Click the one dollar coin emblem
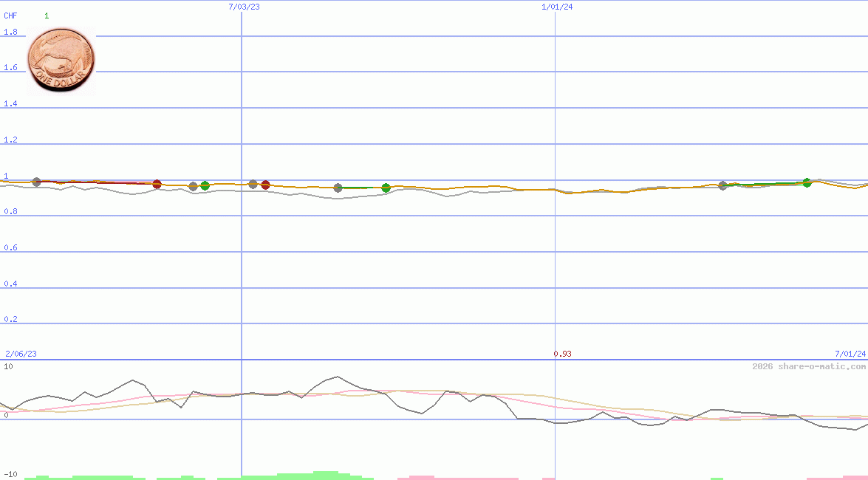Image resolution: width=868 pixels, height=480 pixels. pos(61,59)
